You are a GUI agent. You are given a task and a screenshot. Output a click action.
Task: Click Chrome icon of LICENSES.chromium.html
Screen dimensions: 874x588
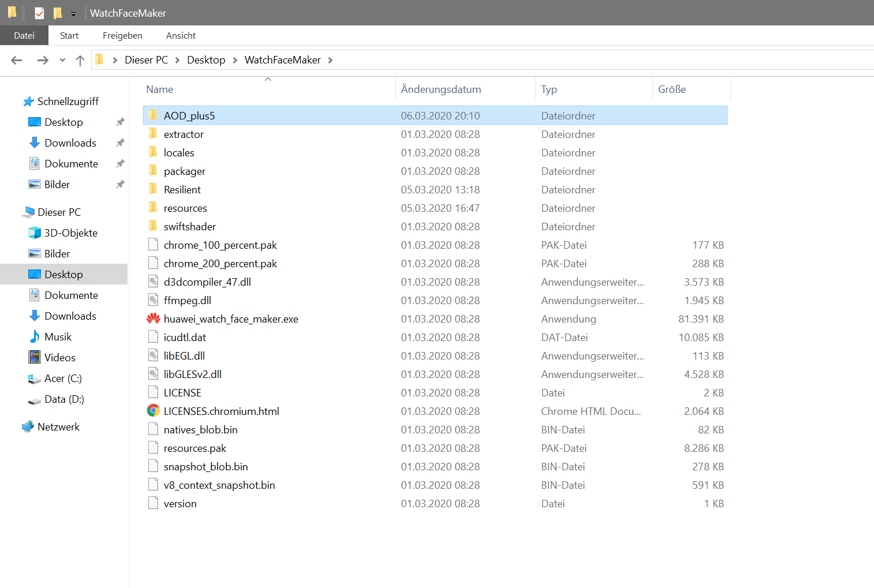click(153, 411)
